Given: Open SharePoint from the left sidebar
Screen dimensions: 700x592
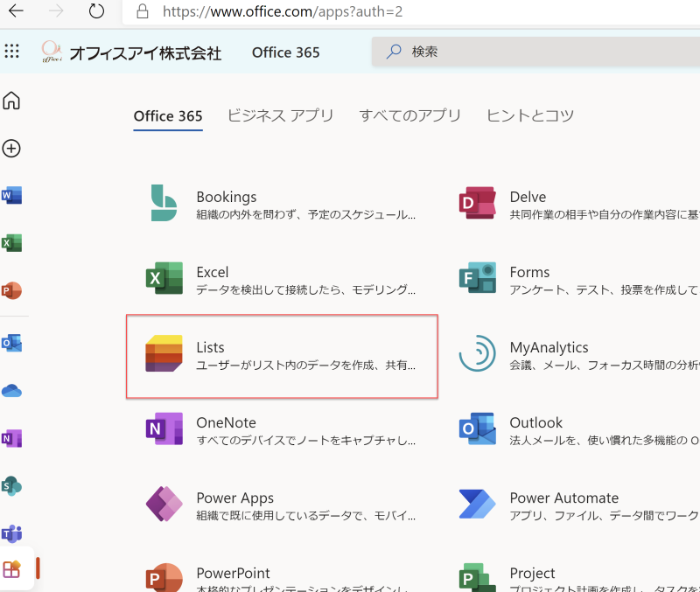Looking at the screenshot, I should pos(11,486).
